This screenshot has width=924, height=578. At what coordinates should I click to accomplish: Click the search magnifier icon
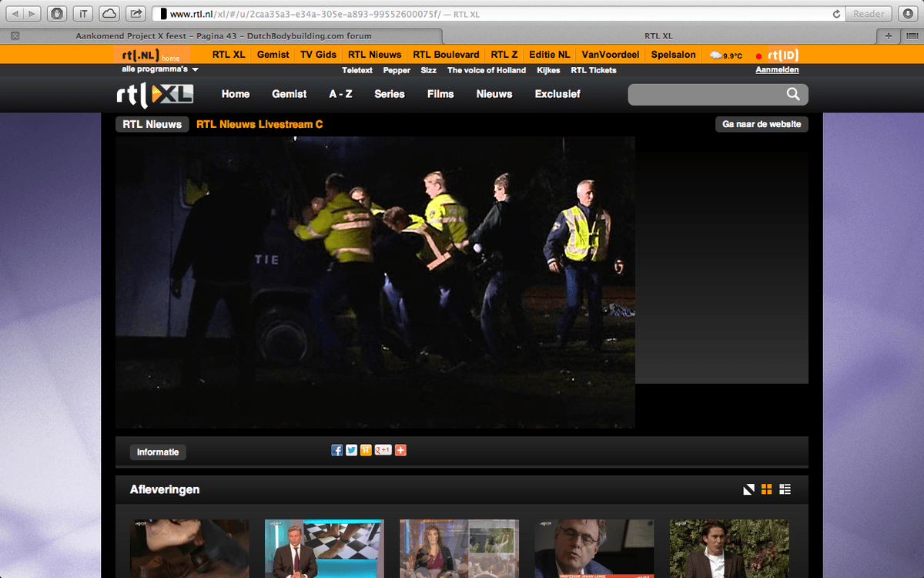click(x=793, y=94)
